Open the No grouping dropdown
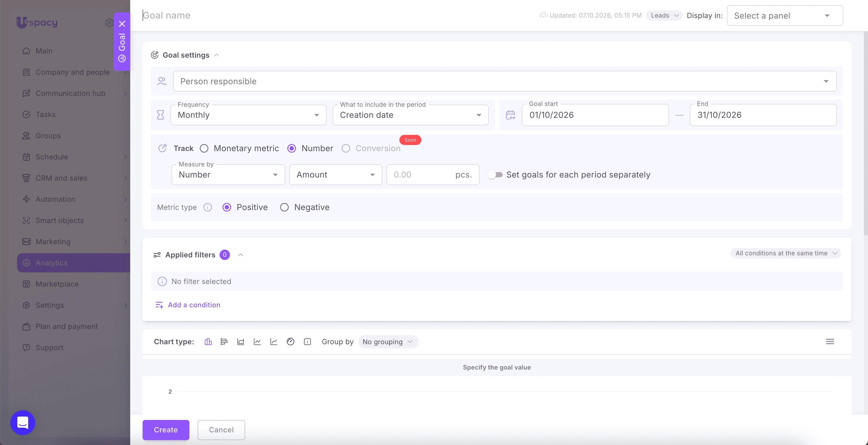868x445 pixels. (x=388, y=342)
